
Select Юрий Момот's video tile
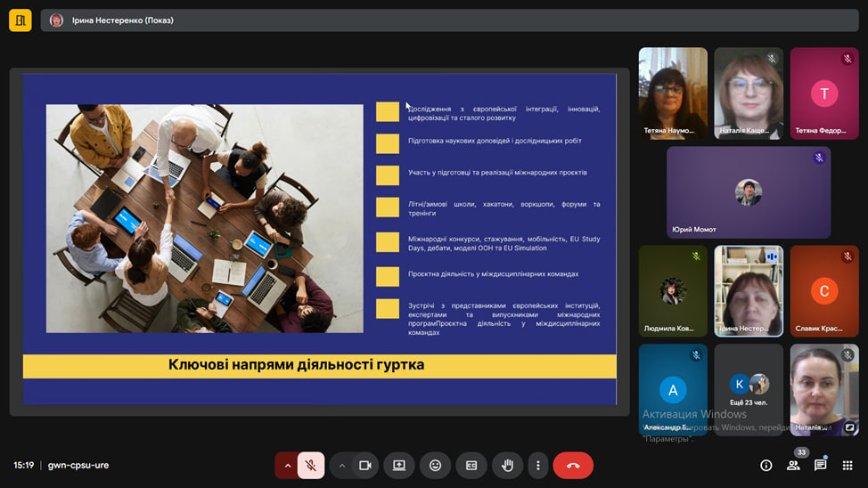749,192
